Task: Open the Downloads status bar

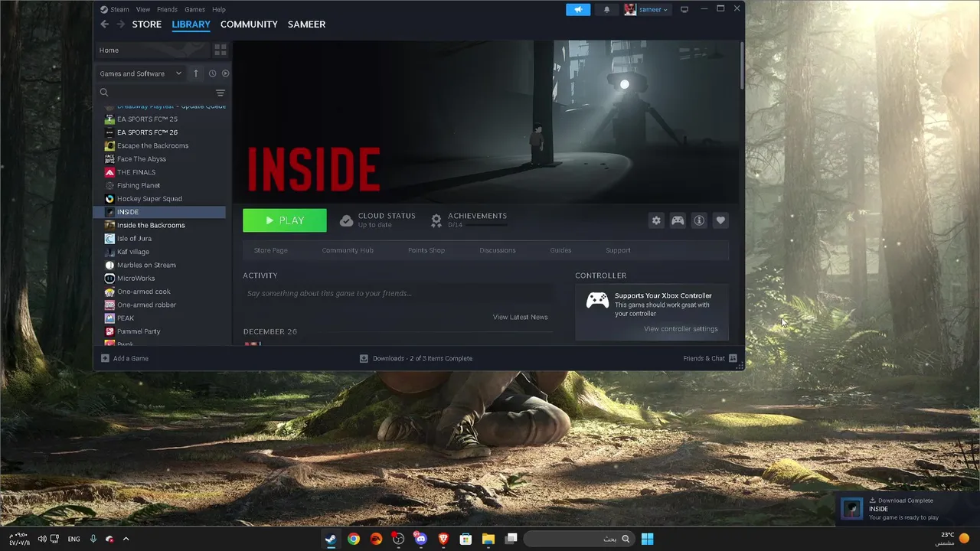Action: (416, 358)
